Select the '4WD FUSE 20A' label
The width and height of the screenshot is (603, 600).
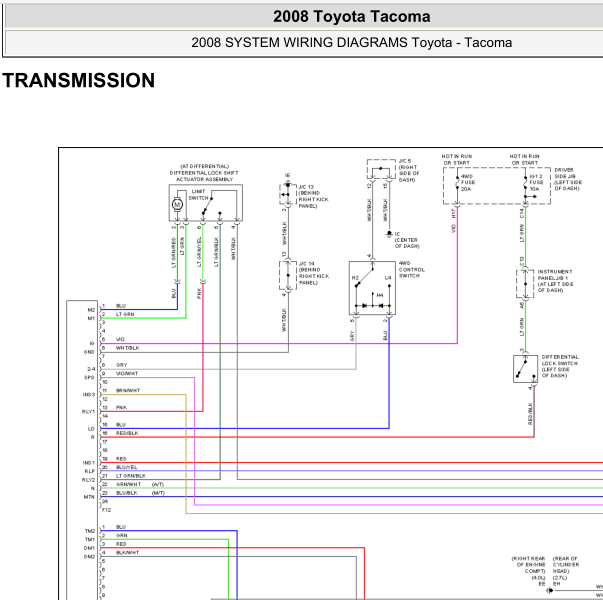(x=468, y=183)
